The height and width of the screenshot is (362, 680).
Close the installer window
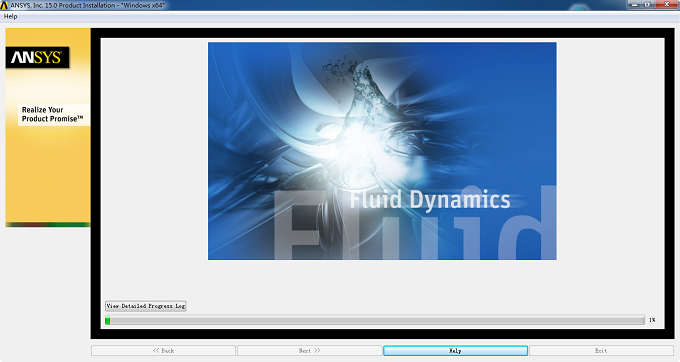[x=666, y=4]
